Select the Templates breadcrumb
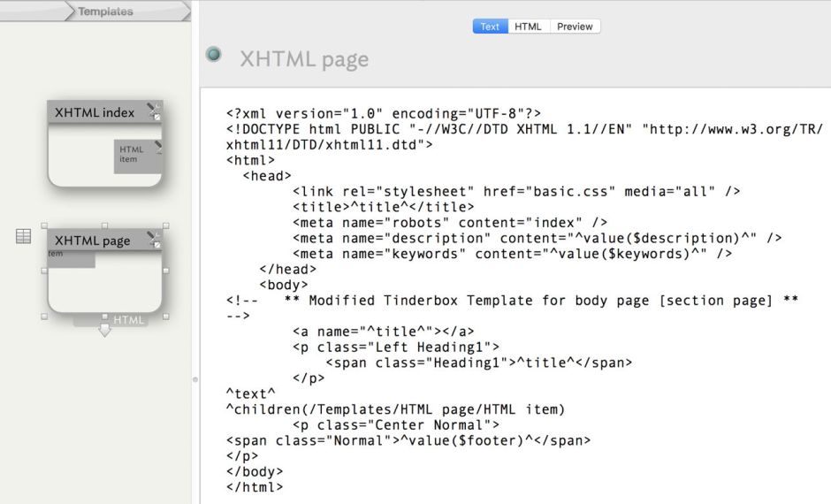Screen dimensions: 831x504 (x=105, y=11)
